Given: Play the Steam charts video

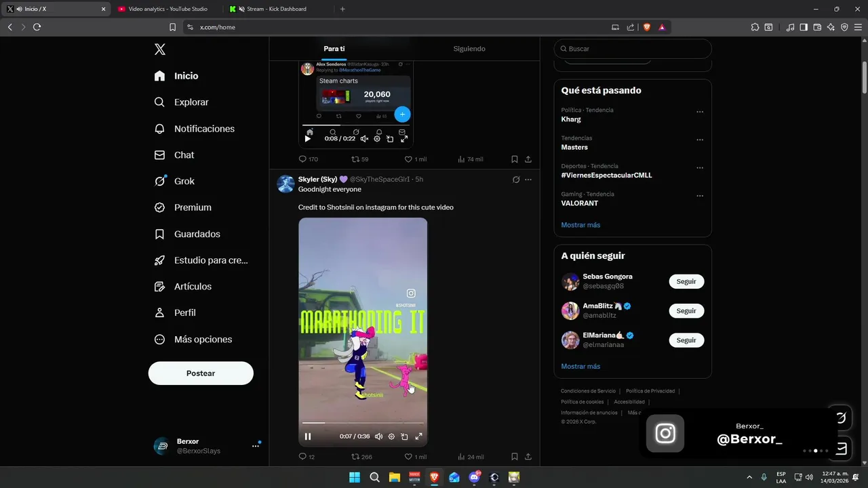Looking at the screenshot, I should (x=308, y=139).
